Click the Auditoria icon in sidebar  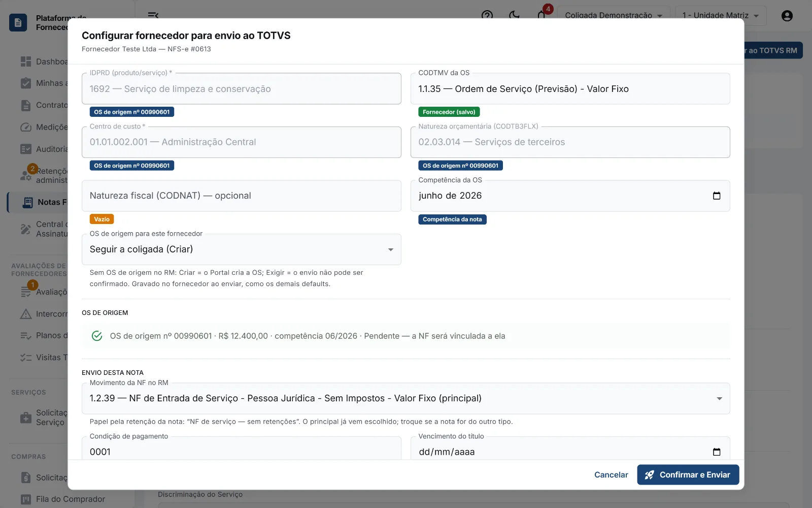point(26,149)
